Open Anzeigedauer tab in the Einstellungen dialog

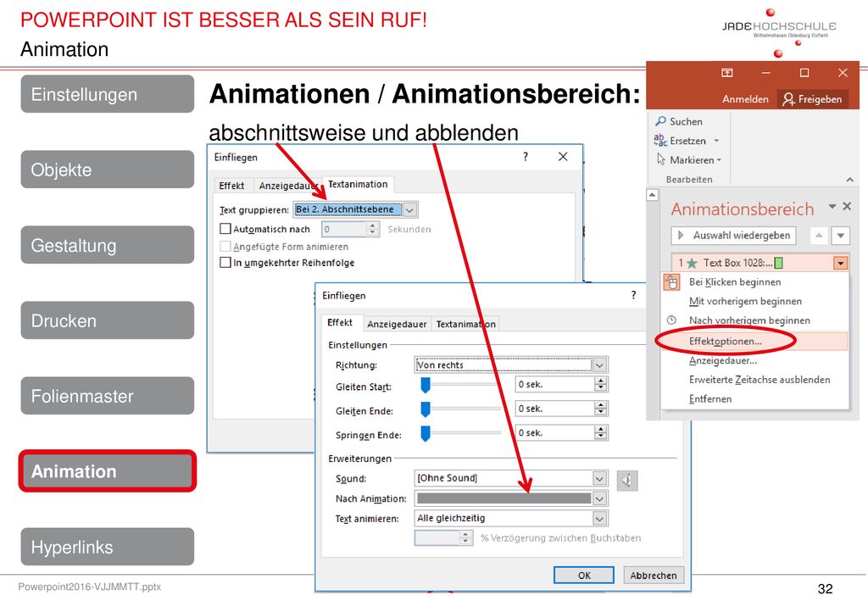pyautogui.click(x=397, y=325)
